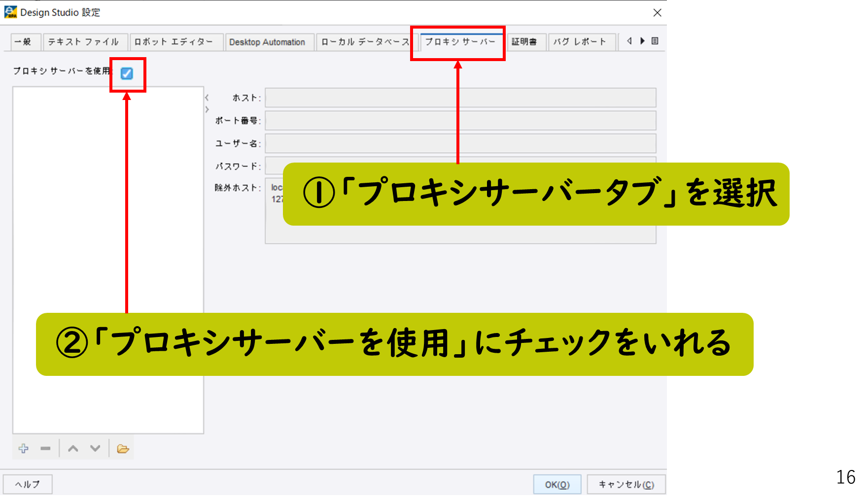
Task: Click the empty proxy server list
Action: [x=108, y=260]
